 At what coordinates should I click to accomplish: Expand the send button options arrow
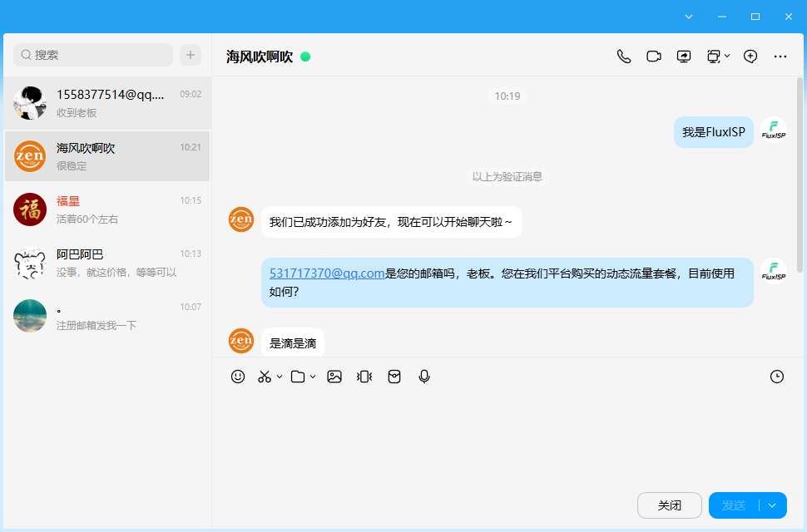coord(772,505)
